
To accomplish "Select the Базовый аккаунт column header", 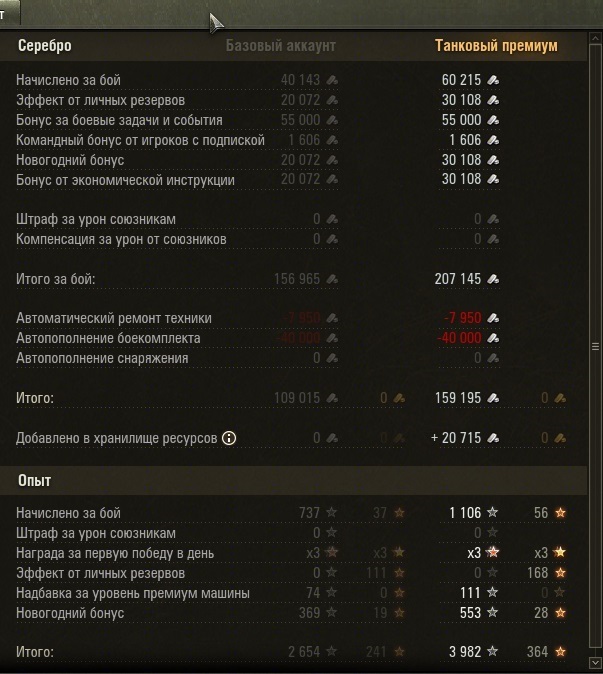I will click(280, 46).
